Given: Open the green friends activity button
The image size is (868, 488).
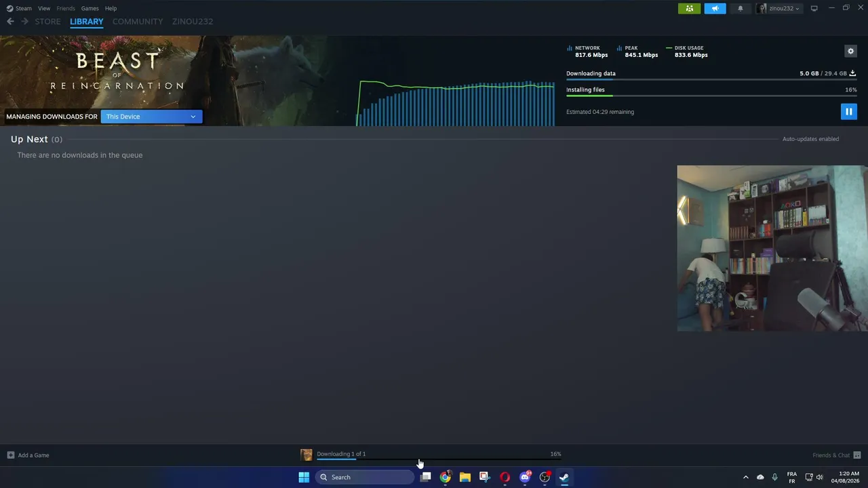Looking at the screenshot, I should pyautogui.click(x=689, y=8).
